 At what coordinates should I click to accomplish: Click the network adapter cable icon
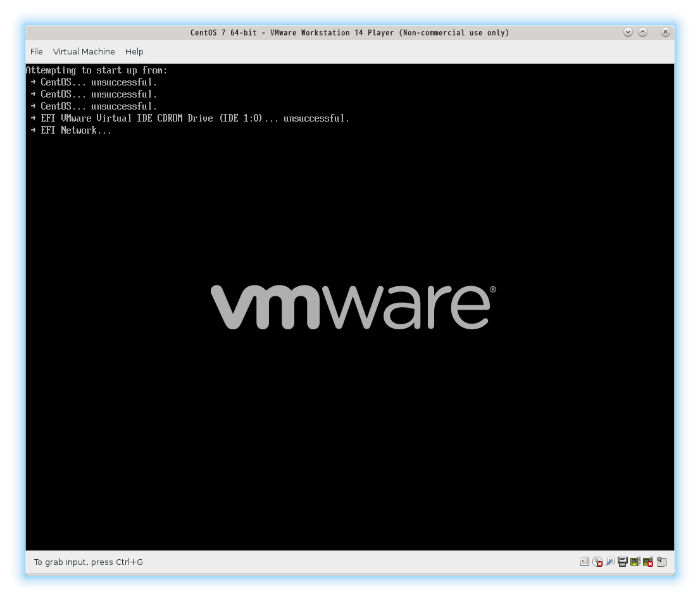(610, 562)
